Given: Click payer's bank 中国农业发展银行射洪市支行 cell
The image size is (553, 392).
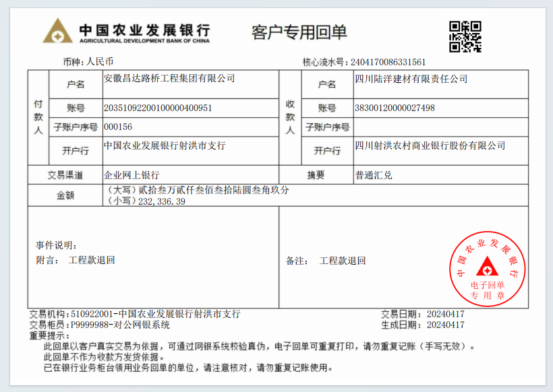Looking at the screenshot, I should click(165, 145).
